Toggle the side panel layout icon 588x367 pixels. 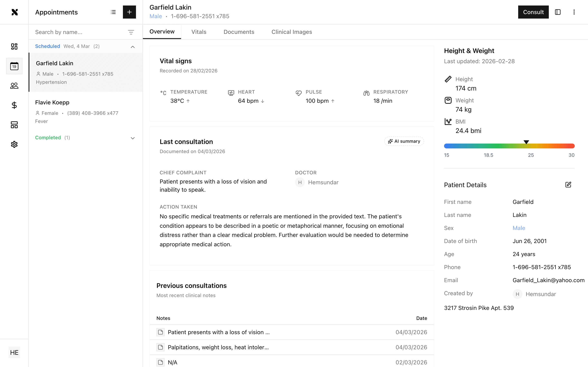point(558,12)
